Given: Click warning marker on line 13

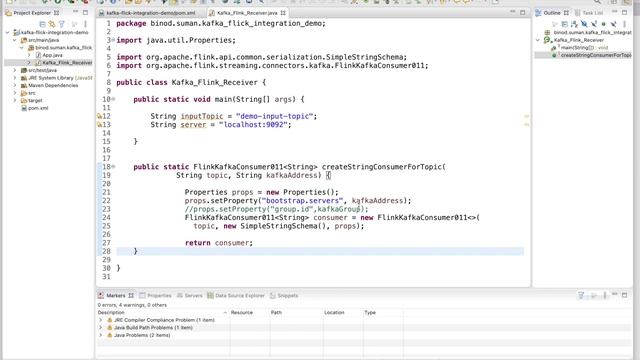Looking at the screenshot, I should 99,124.
